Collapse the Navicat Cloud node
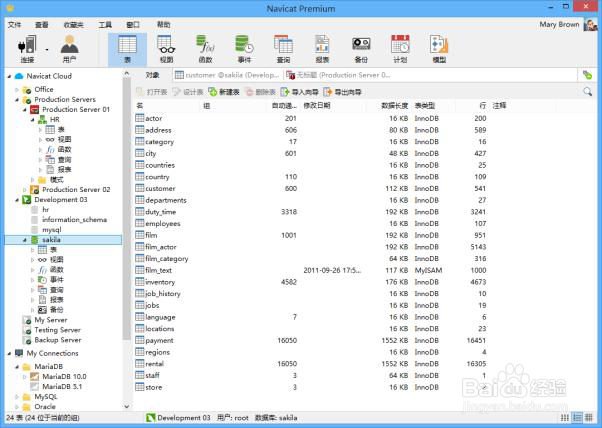602x428 pixels. (9, 76)
